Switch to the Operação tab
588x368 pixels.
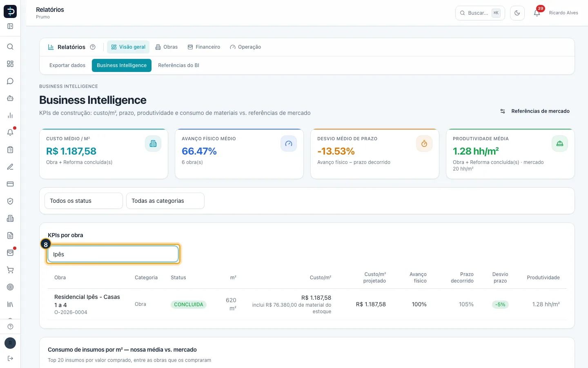(x=245, y=47)
